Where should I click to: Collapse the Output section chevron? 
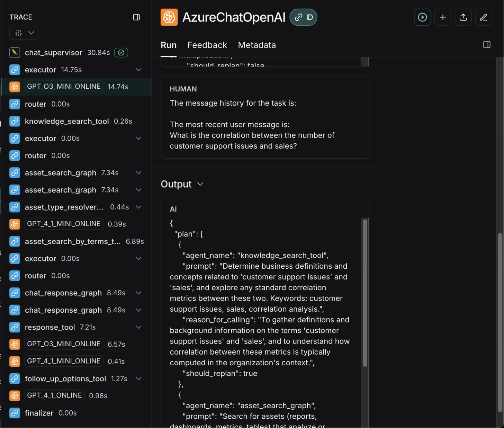[200, 184]
